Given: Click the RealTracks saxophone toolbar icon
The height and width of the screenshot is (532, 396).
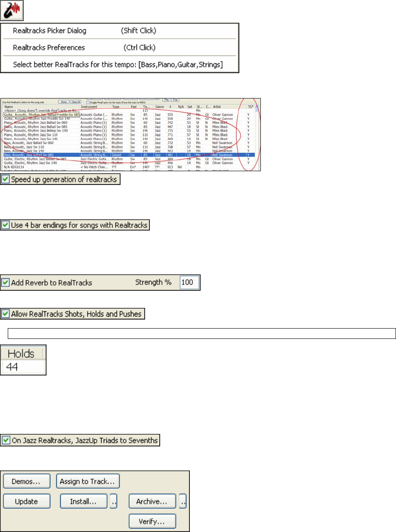Looking at the screenshot, I should pyautogui.click(x=12, y=10).
